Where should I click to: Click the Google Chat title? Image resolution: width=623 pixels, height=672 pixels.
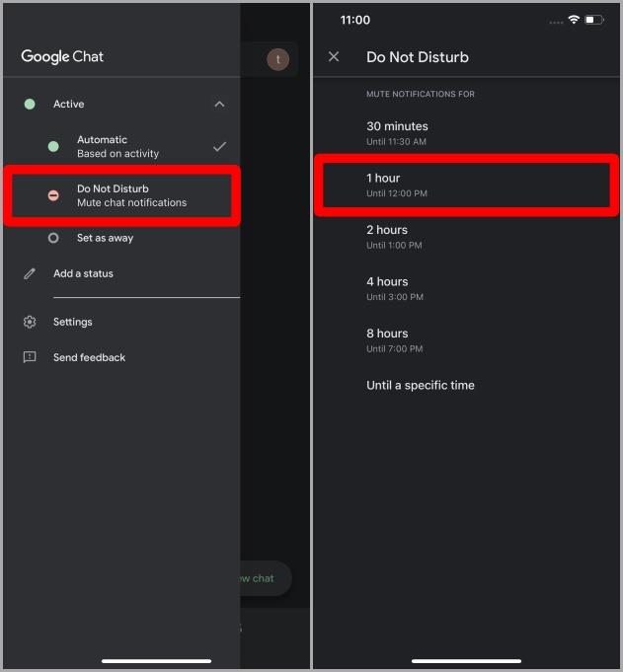pyautogui.click(x=62, y=56)
